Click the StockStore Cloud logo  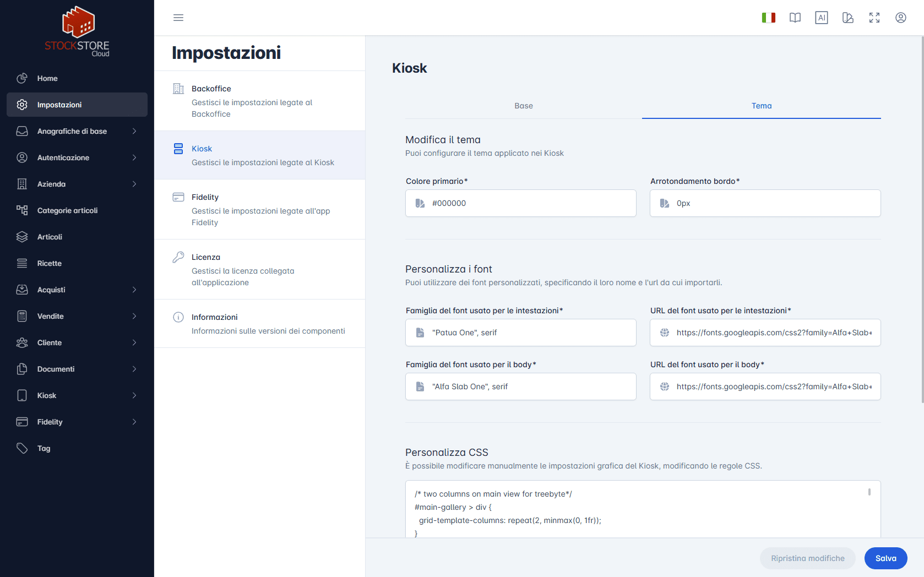(77, 32)
